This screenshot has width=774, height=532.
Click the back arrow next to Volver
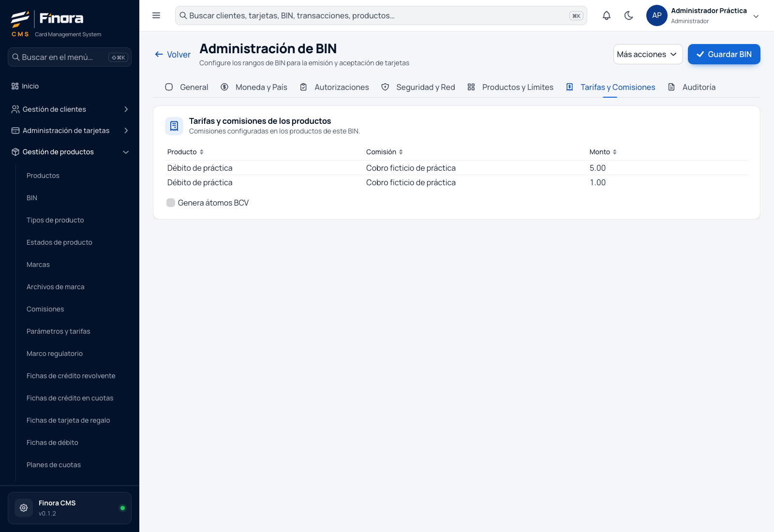159,54
